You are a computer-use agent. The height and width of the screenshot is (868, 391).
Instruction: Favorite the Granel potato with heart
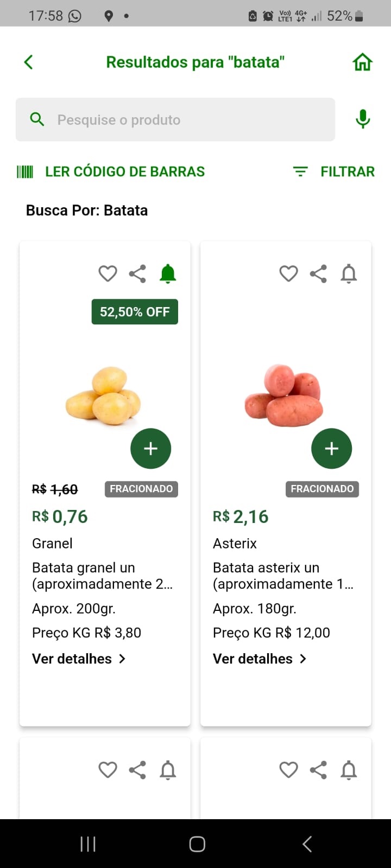(108, 274)
